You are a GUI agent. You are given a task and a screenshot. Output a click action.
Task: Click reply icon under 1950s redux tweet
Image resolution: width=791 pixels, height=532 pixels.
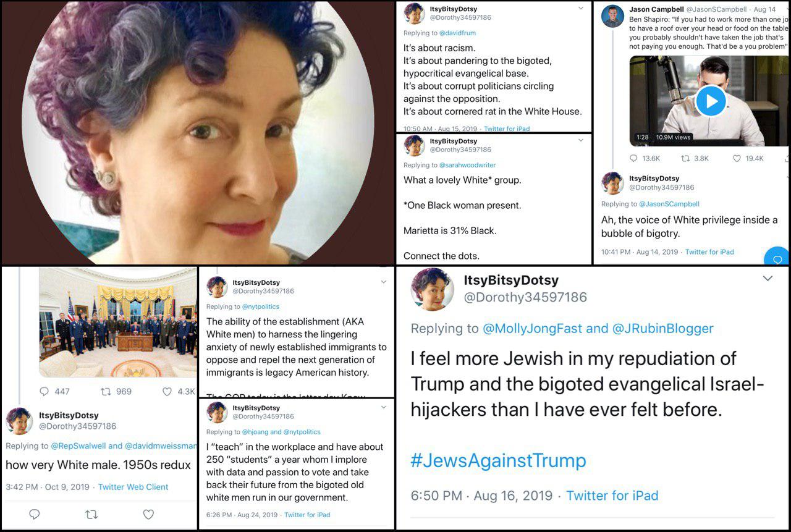coord(35,514)
